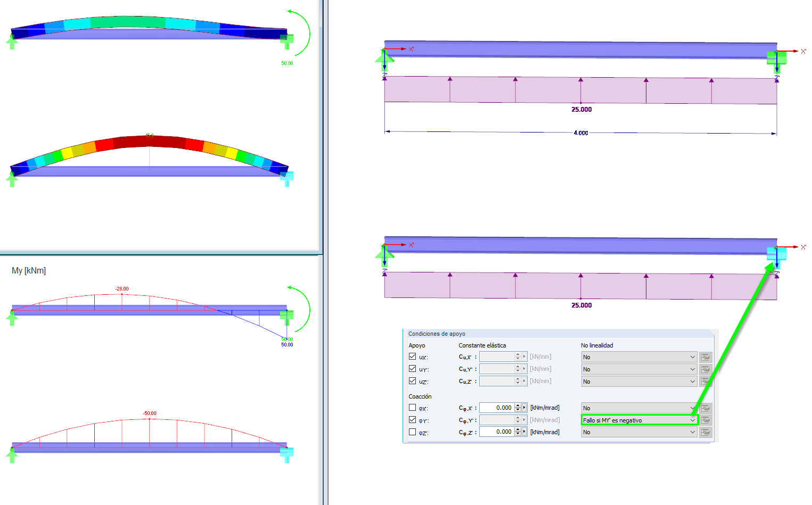Image resolution: width=812 pixels, height=505 pixels.
Task: Select the -28.00 moment value label
Action: pos(122,289)
